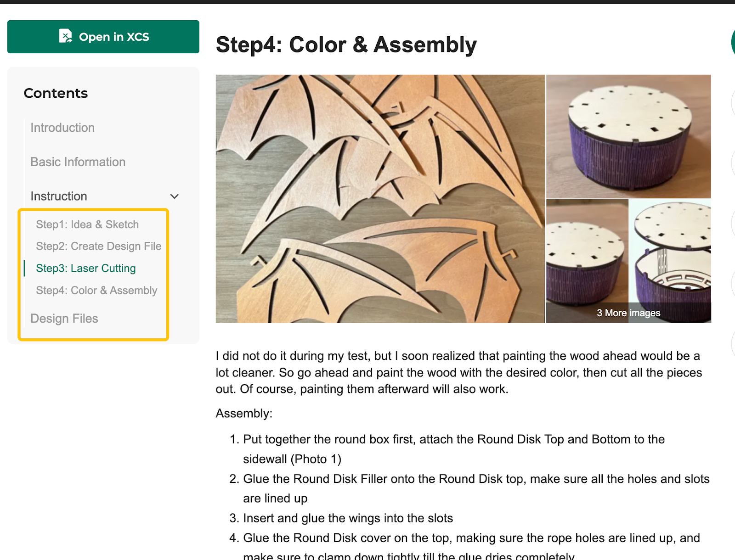Go to Introduction in Contents

(62, 128)
